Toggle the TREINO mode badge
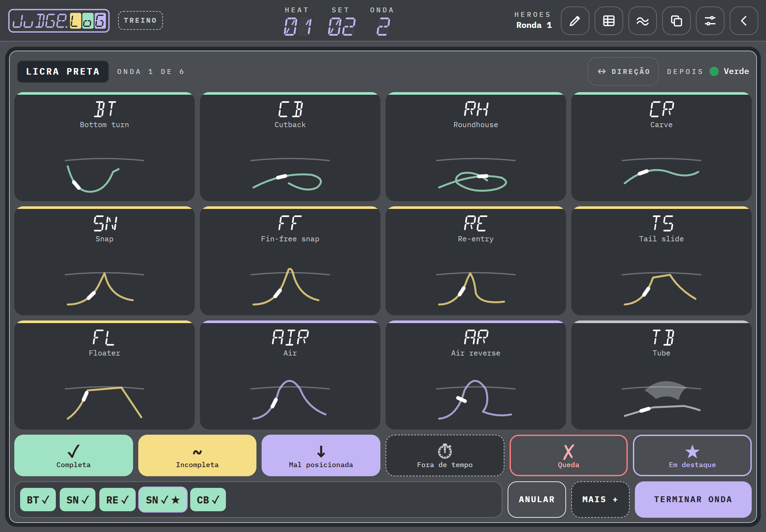Viewport: 766px width, 532px height. [x=141, y=21]
